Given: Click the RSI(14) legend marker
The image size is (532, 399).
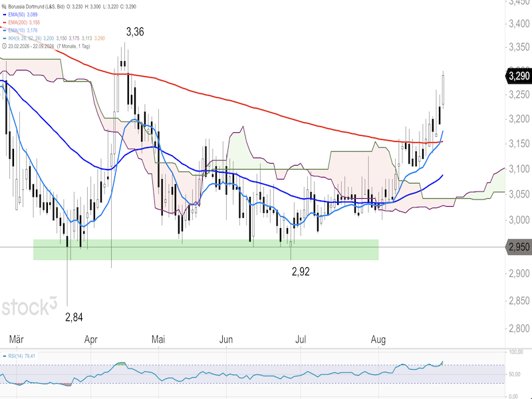Looking at the screenshot, I should 5,356.
